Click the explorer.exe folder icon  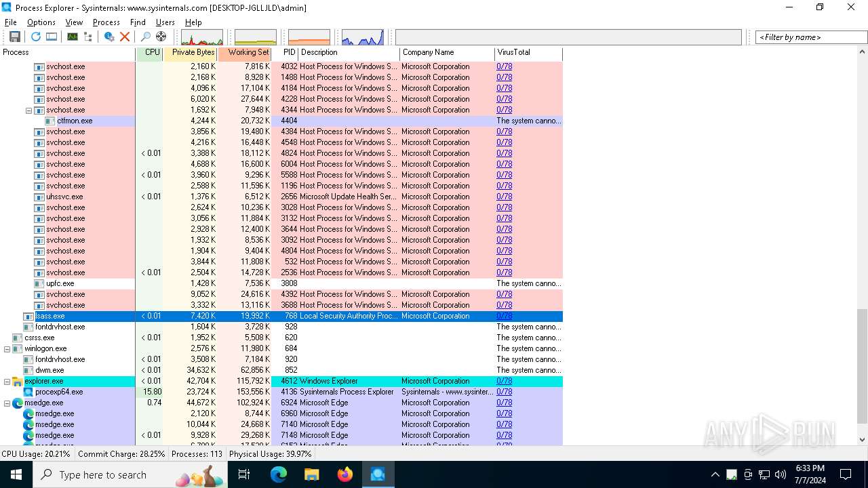coord(18,381)
